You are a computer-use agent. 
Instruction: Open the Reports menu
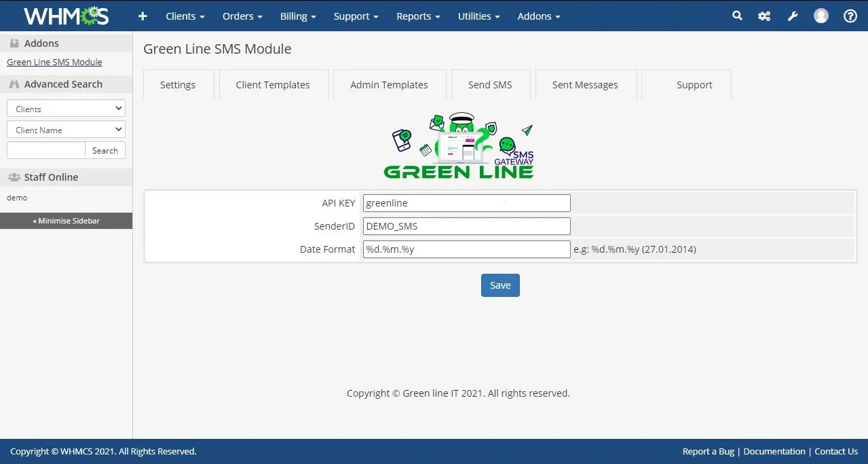coord(418,16)
